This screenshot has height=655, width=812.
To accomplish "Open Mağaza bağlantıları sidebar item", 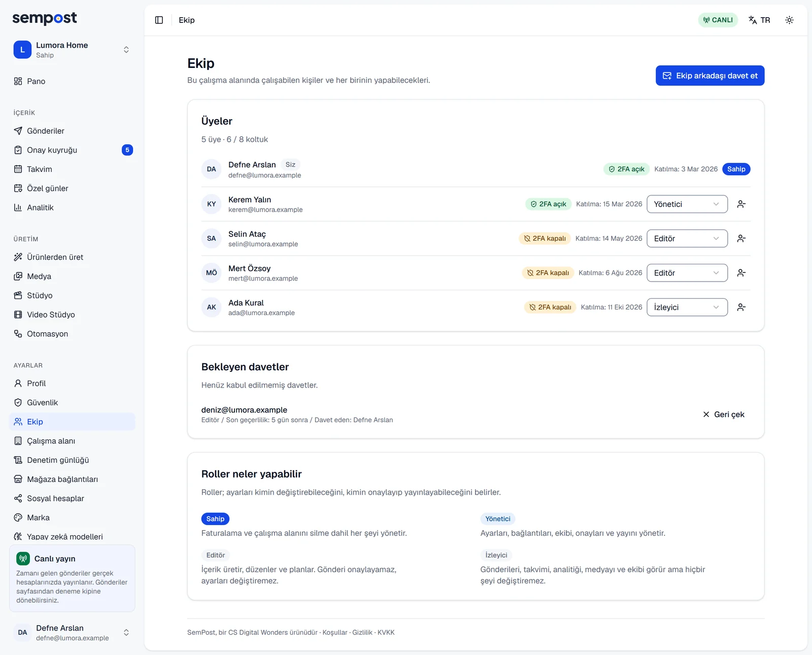I will tap(72, 479).
